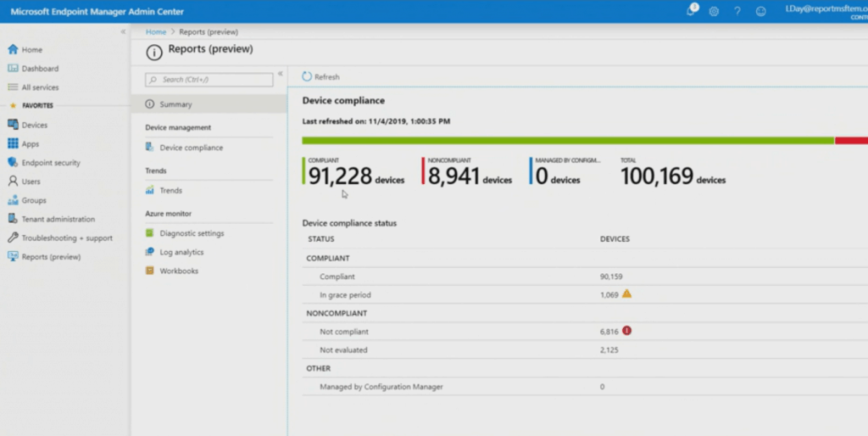This screenshot has width=868, height=436.
Task: Click the Not compliant row label
Action: click(x=344, y=332)
